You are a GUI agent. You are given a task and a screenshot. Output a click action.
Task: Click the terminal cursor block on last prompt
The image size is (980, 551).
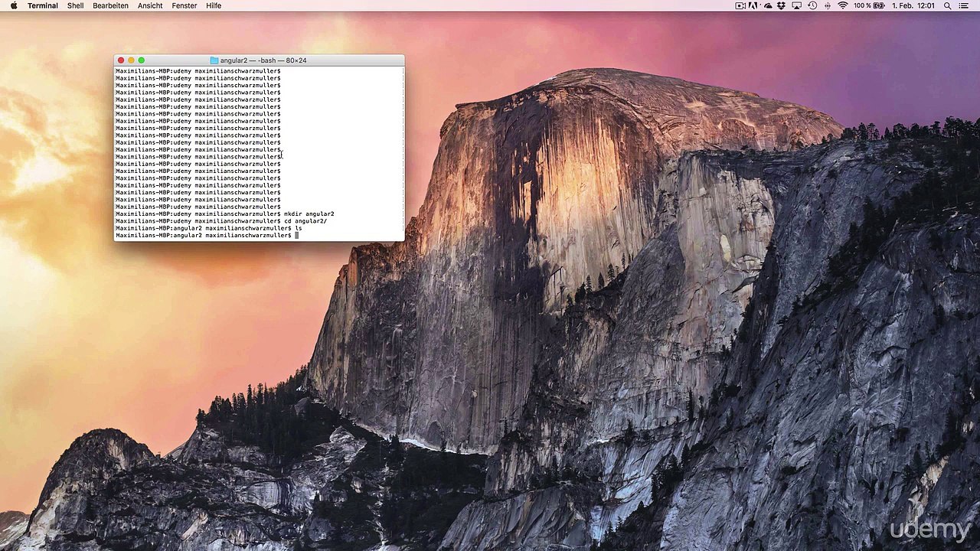(x=297, y=236)
